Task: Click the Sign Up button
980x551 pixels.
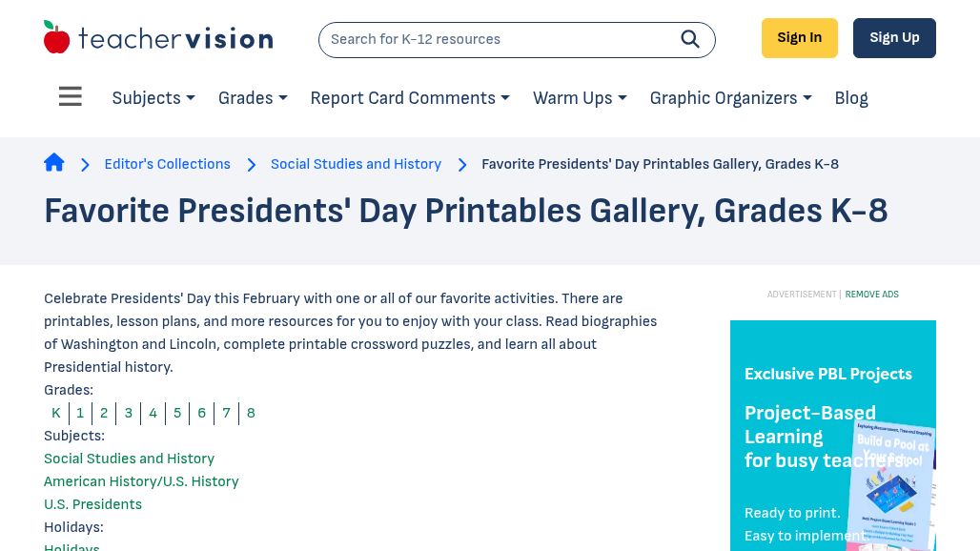Action: click(x=894, y=38)
